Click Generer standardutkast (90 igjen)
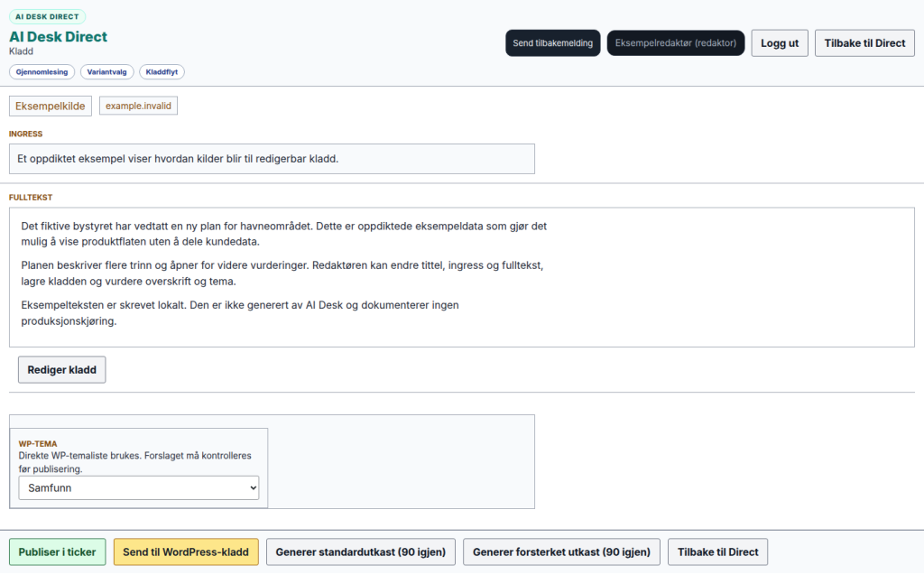 (361, 552)
